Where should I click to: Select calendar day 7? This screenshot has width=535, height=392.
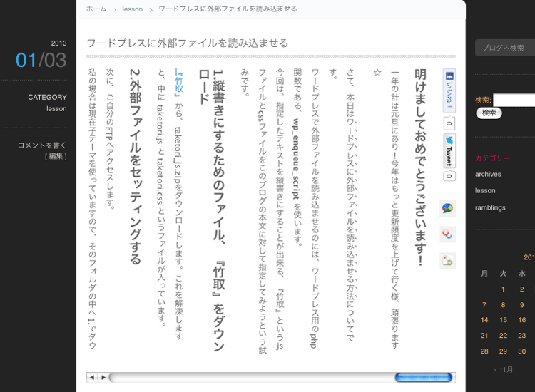tap(484, 305)
